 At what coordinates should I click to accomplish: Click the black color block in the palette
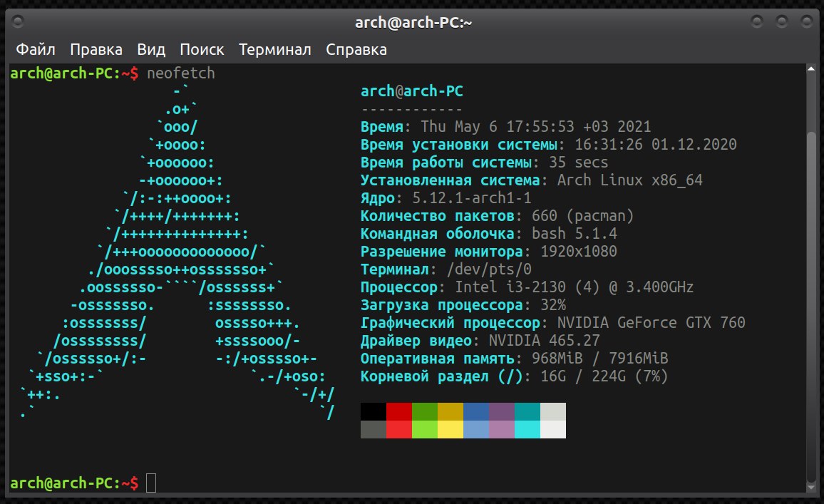[373, 411]
